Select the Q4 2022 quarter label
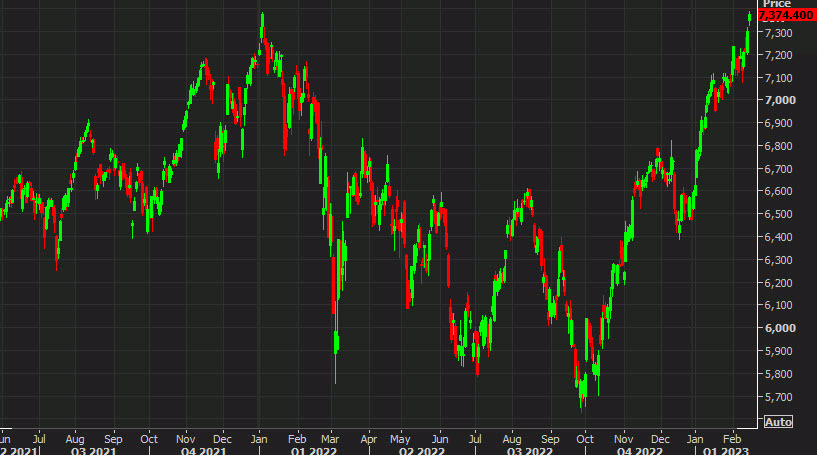 tap(639, 451)
